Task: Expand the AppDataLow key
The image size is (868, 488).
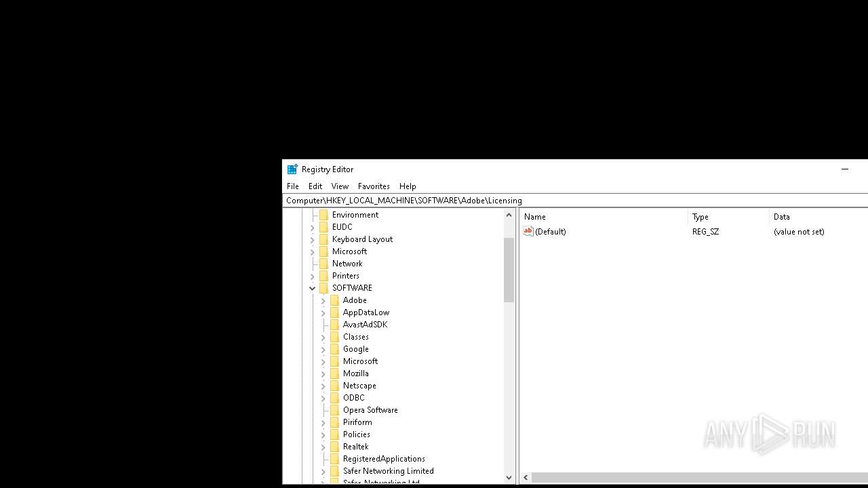Action: [x=323, y=312]
